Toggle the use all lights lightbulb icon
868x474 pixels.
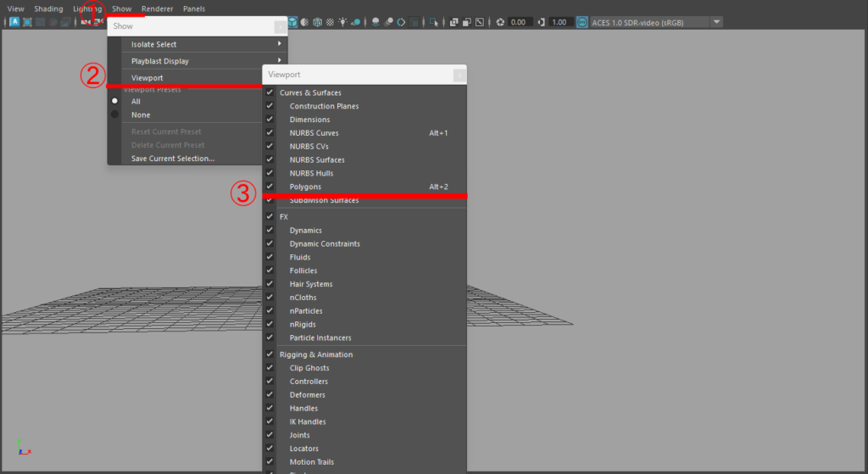click(x=342, y=22)
